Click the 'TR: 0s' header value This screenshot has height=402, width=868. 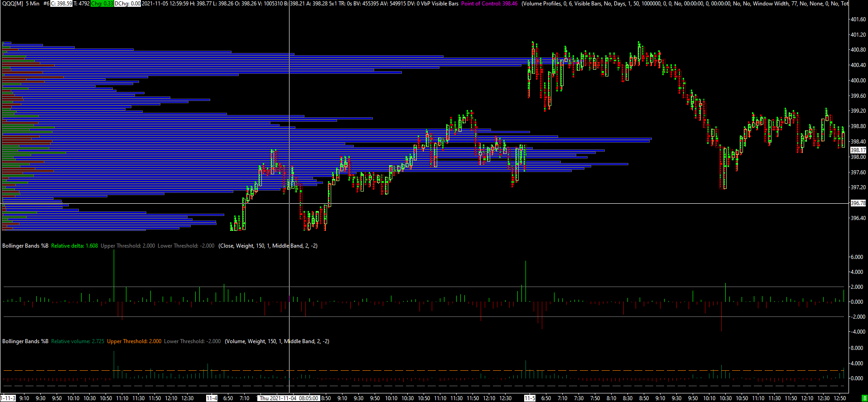tap(345, 4)
